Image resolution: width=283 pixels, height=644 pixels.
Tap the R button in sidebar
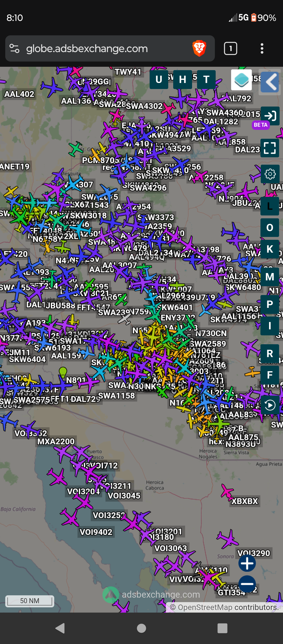click(x=270, y=353)
